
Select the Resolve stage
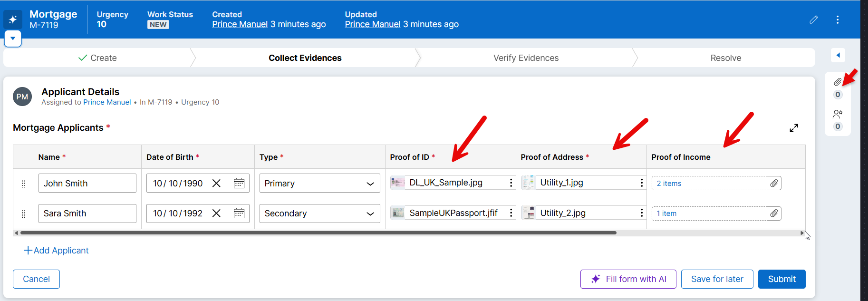click(x=725, y=58)
